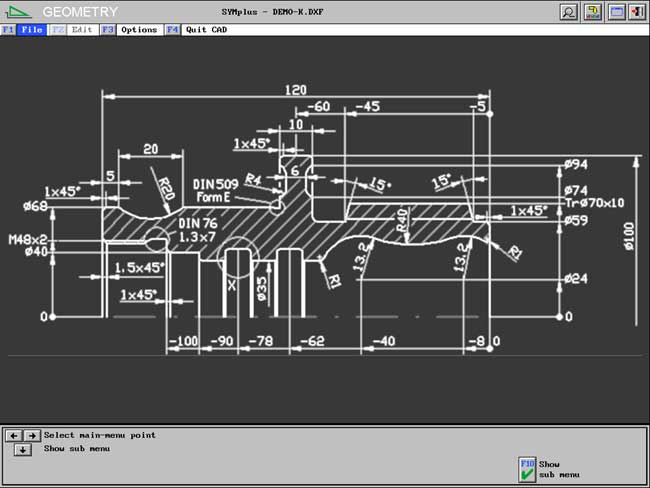Click the zoom magnifier icon

569,12
